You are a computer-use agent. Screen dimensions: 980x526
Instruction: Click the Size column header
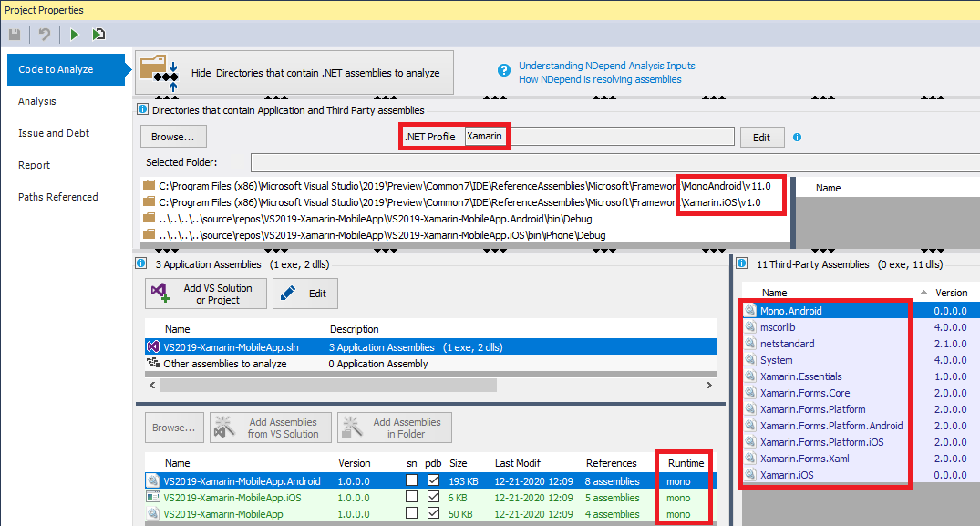pyautogui.click(x=459, y=463)
